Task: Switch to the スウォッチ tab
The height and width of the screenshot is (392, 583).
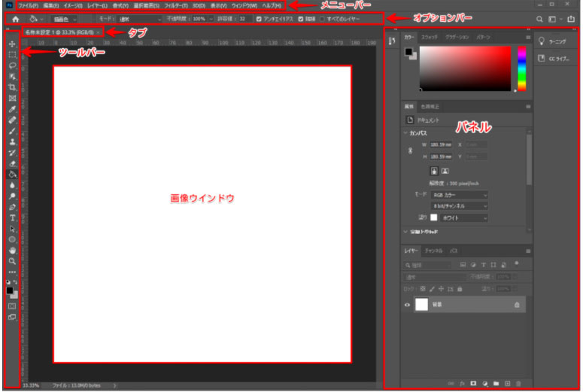Action: (430, 37)
